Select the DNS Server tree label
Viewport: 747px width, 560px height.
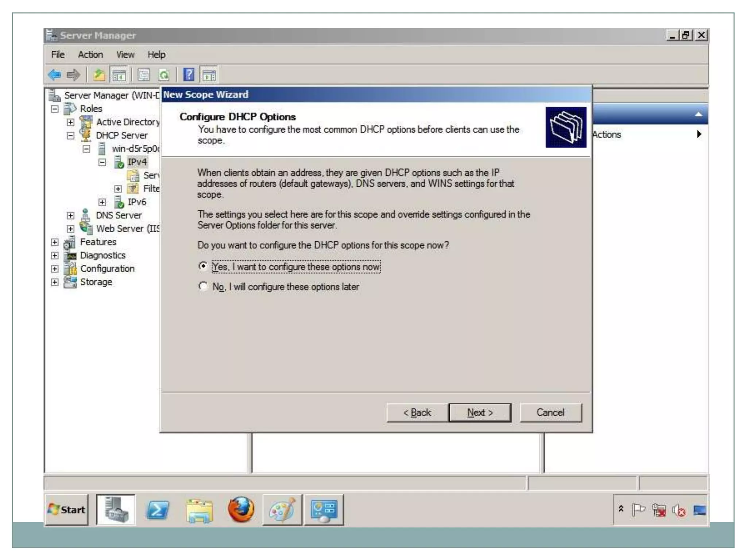click(x=119, y=215)
